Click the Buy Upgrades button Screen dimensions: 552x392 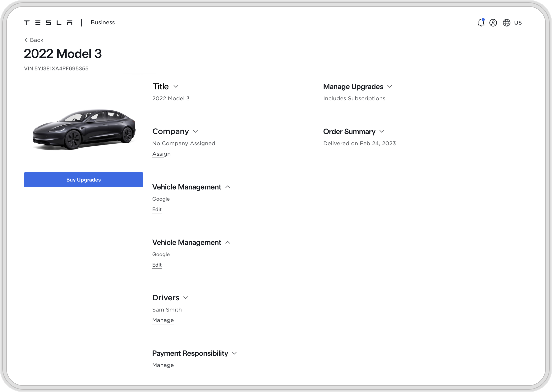[x=83, y=180]
